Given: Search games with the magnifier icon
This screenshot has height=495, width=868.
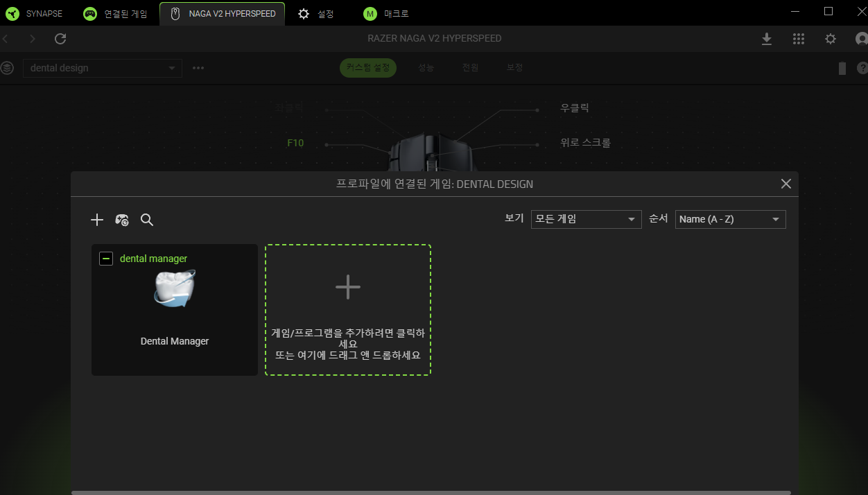Looking at the screenshot, I should pos(147,220).
